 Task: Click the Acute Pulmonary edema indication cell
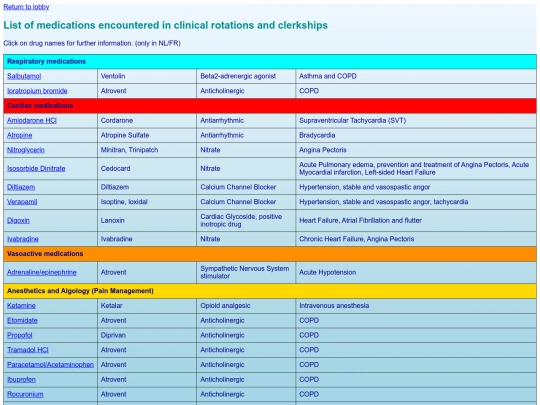(416, 169)
